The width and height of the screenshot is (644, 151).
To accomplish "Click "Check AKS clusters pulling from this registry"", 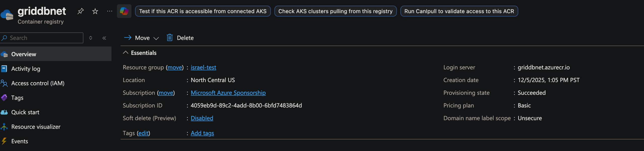I will [335, 11].
